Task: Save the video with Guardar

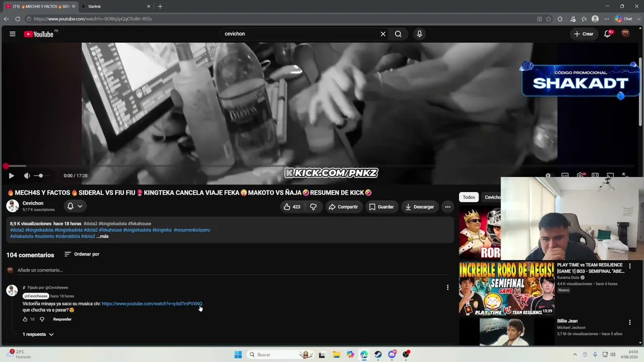Action: pyautogui.click(x=381, y=207)
